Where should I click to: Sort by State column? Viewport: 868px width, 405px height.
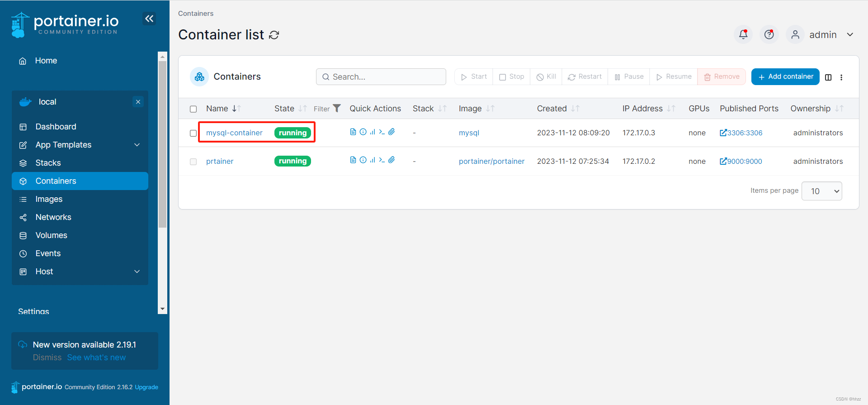(x=290, y=109)
